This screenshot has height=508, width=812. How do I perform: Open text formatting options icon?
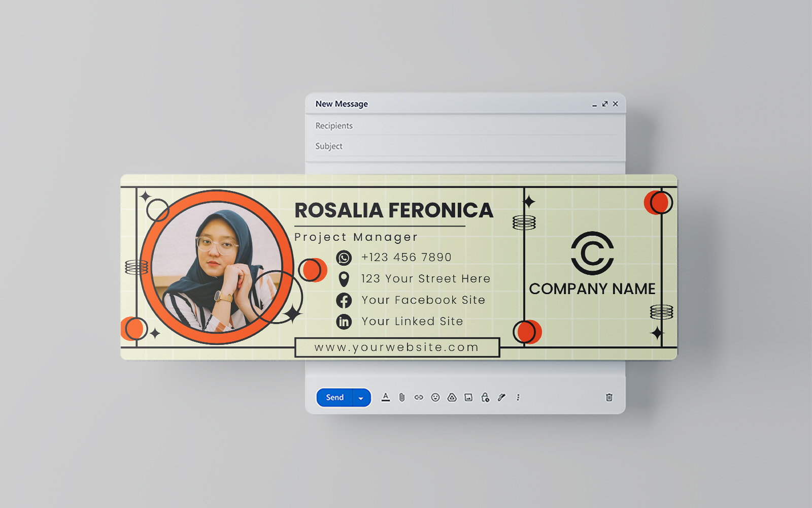[386, 397]
